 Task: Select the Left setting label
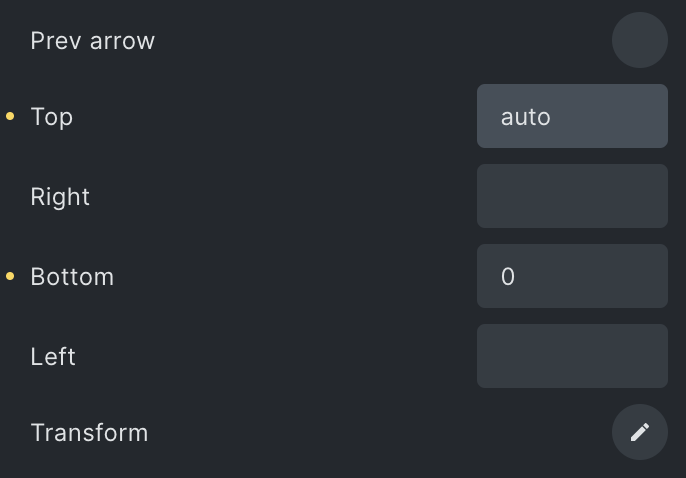53,356
